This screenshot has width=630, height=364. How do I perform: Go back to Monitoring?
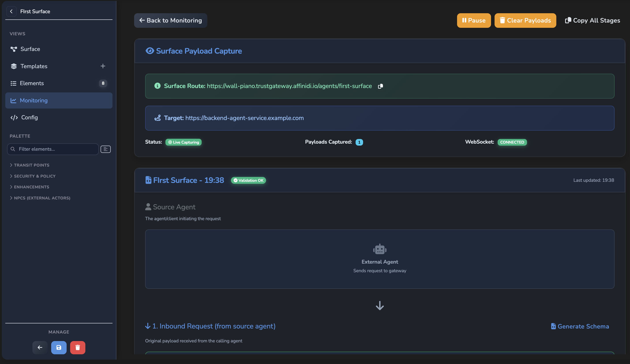pos(171,21)
